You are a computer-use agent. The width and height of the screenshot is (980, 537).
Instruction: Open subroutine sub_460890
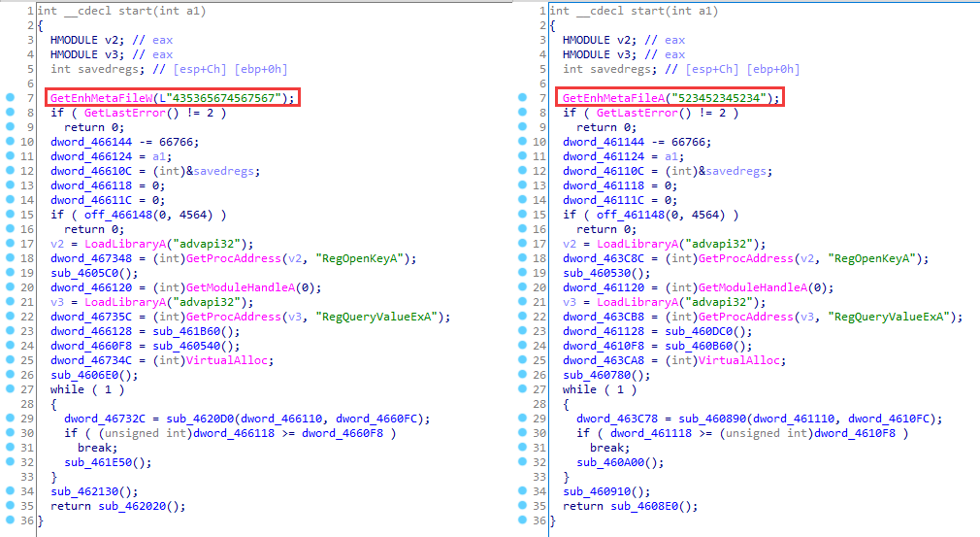[712, 419]
